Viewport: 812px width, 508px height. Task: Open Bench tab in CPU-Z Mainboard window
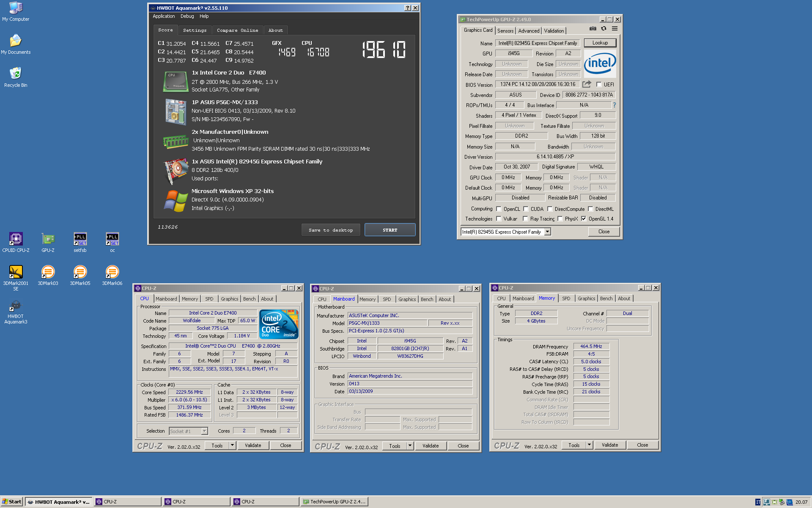tap(427, 299)
